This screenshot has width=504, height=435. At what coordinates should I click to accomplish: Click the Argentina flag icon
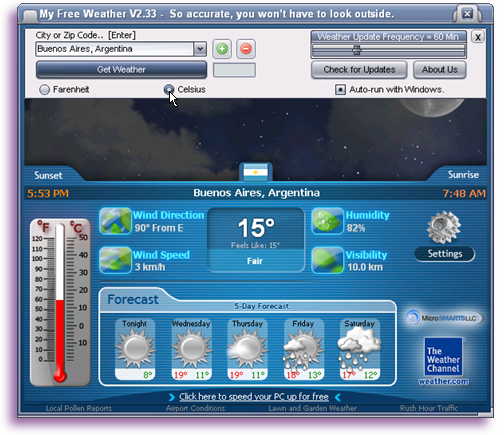click(x=256, y=172)
